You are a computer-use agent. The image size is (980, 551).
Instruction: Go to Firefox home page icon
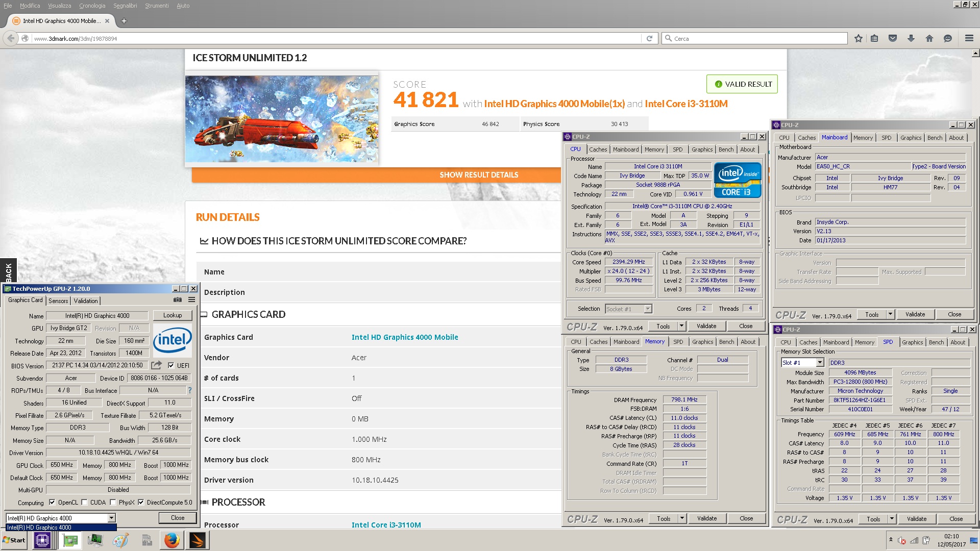(x=929, y=38)
